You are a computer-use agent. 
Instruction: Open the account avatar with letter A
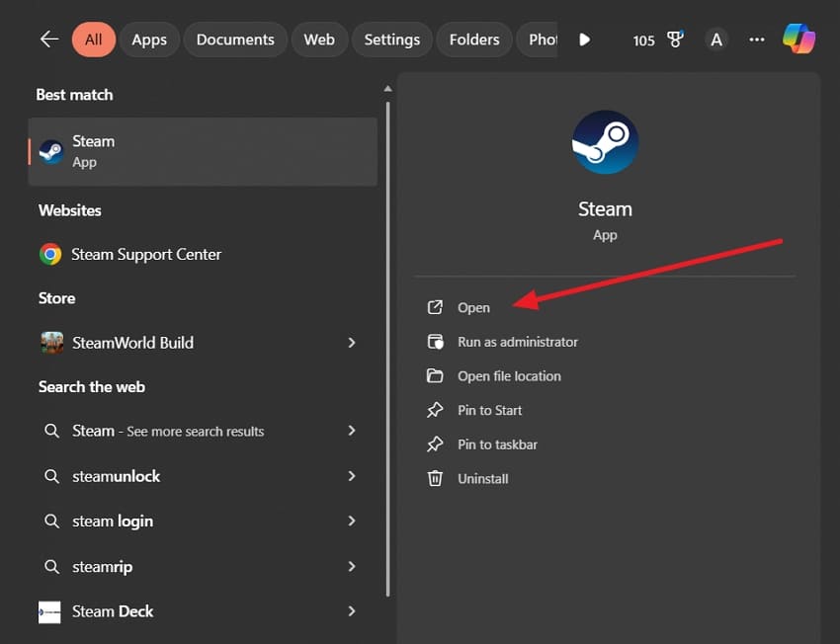[x=715, y=40]
